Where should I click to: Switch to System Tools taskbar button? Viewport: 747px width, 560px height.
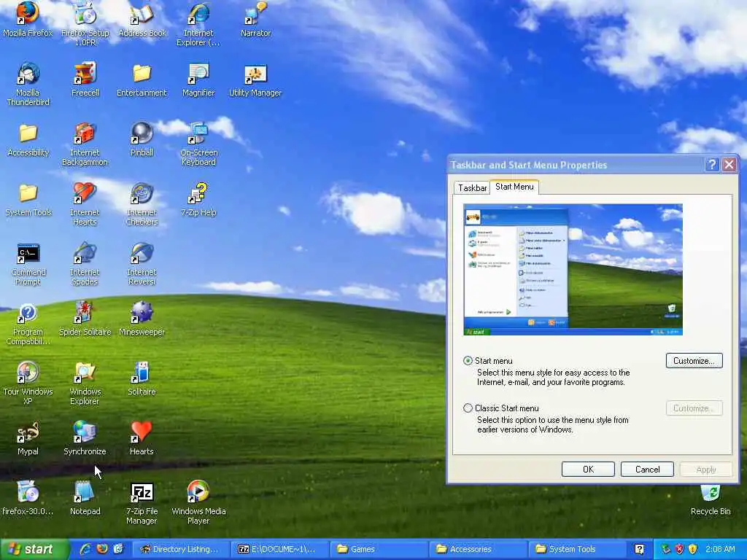pos(576,549)
